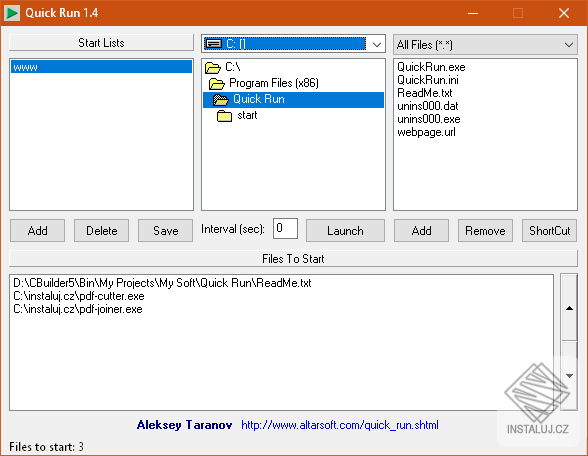Click the open Quick Run folder icon

coord(220,100)
